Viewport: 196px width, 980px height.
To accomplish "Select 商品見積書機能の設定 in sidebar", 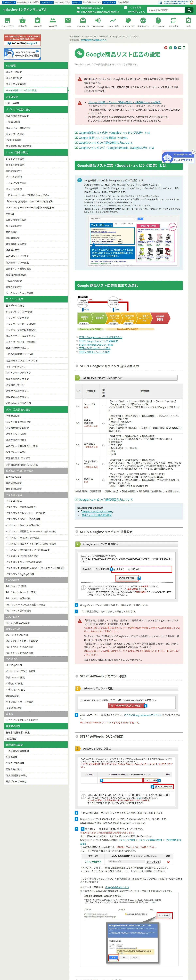I will coord(36,116).
